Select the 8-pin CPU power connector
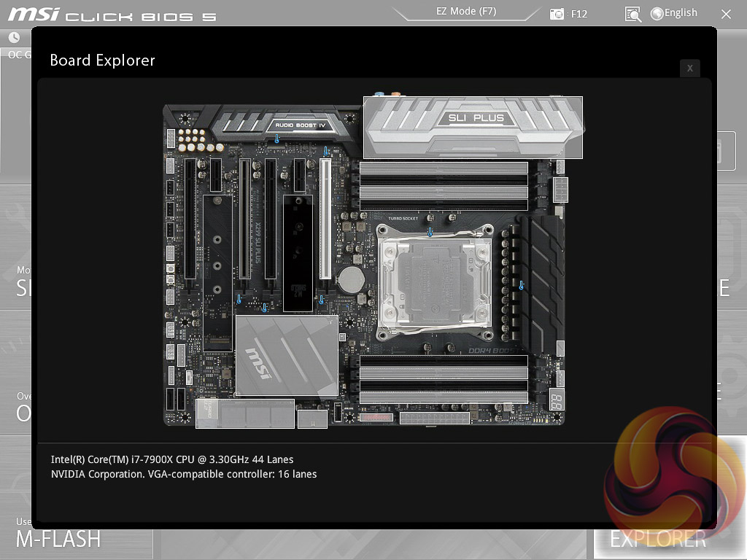The height and width of the screenshot is (560, 747). tap(560, 190)
